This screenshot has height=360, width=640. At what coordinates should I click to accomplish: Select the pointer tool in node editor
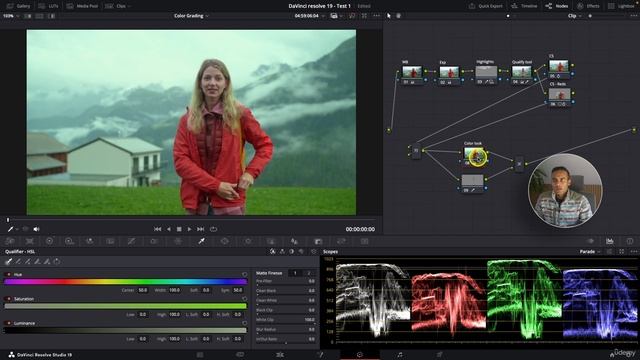pos(389,16)
